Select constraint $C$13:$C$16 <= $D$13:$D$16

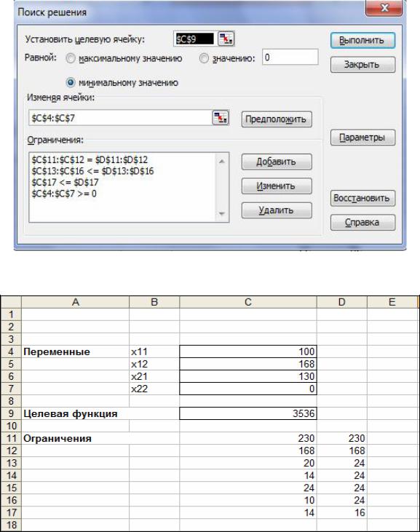point(92,171)
